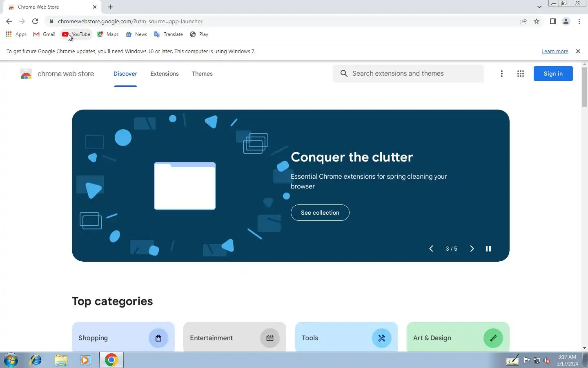Open the Apps bookmark
588x368 pixels.
coord(16,34)
